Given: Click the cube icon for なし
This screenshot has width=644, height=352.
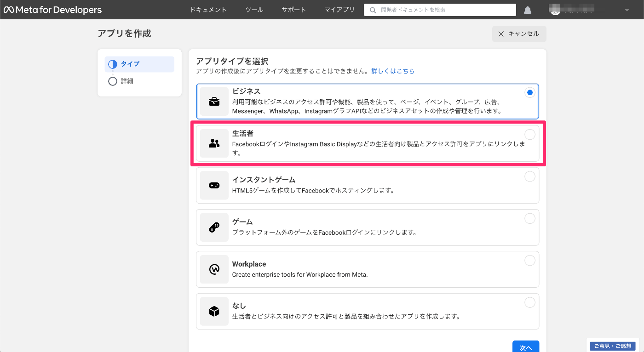Looking at the screenshot, I should [214, 312].
